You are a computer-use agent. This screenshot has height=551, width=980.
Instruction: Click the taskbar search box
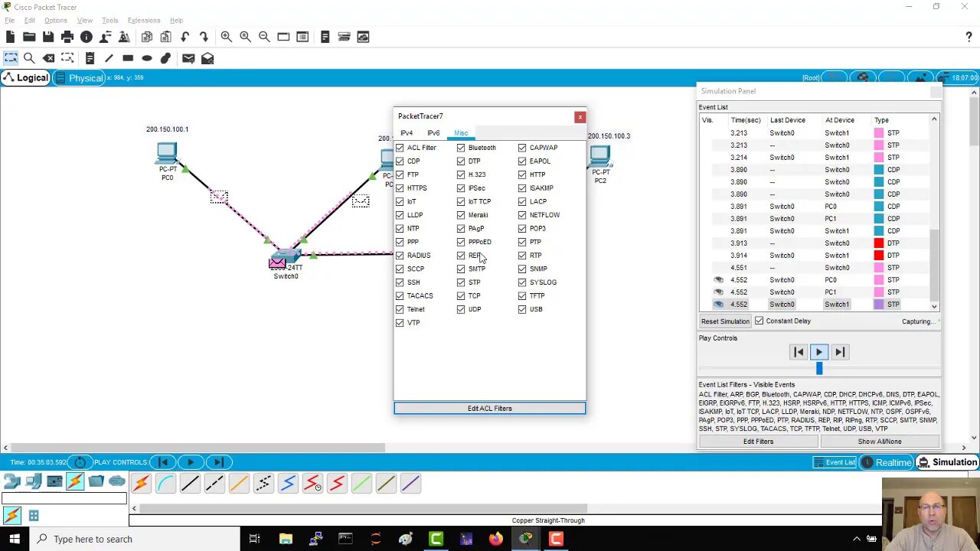[x=136, y=539]
